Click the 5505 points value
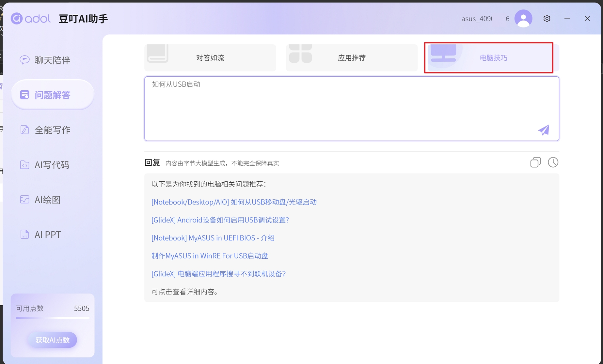The height and width of the screenshot is (364, 603). pos(82,308)
